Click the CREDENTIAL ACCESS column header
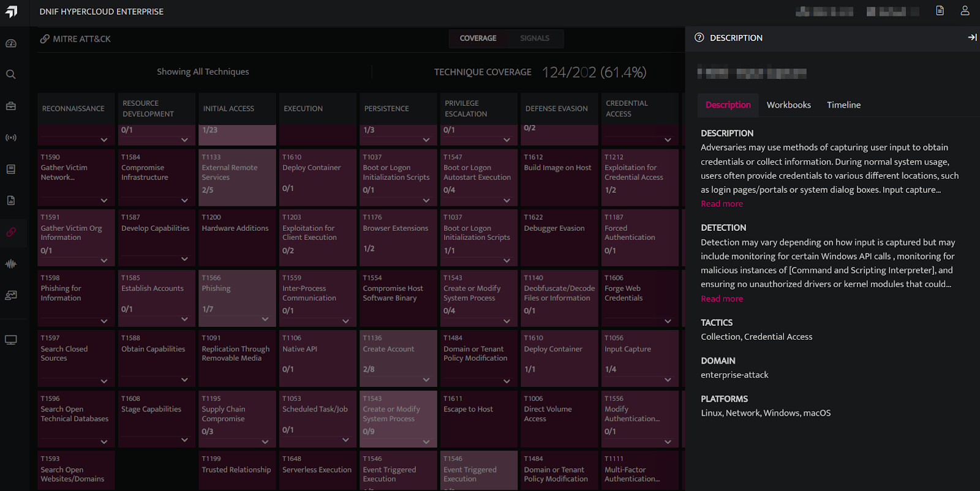This screenshot has width=980, height=491. coord(639,108)
